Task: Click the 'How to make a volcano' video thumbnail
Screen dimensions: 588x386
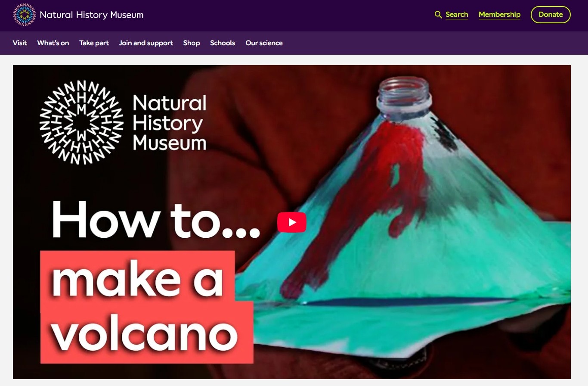Action: (292, 222)
